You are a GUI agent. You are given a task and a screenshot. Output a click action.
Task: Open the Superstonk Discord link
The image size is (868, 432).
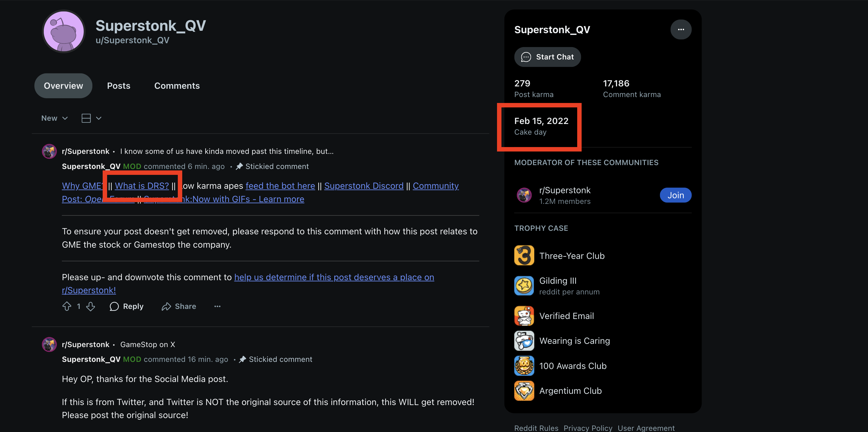[x=364, y=186]
